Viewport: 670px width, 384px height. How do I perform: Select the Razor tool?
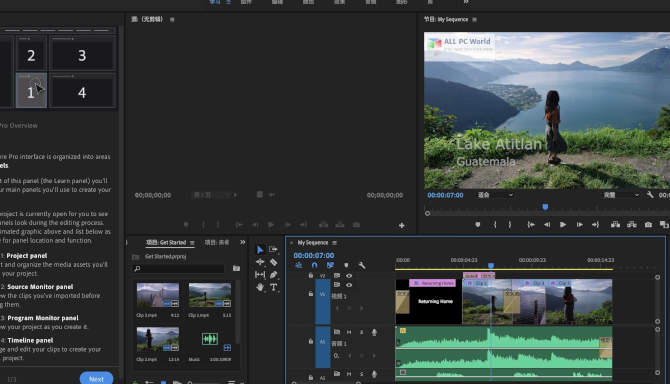tap(273, 262)
